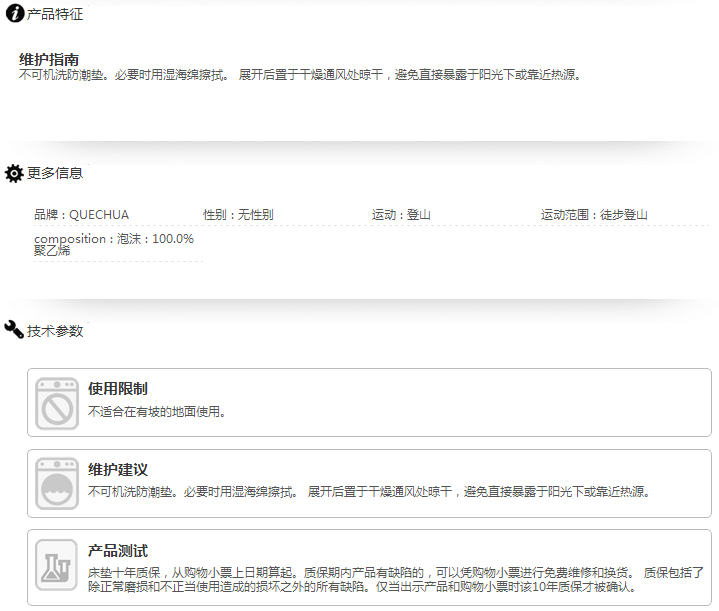
Task: Click the 产品测试 lab flask icon
Action: coord(57,564)
